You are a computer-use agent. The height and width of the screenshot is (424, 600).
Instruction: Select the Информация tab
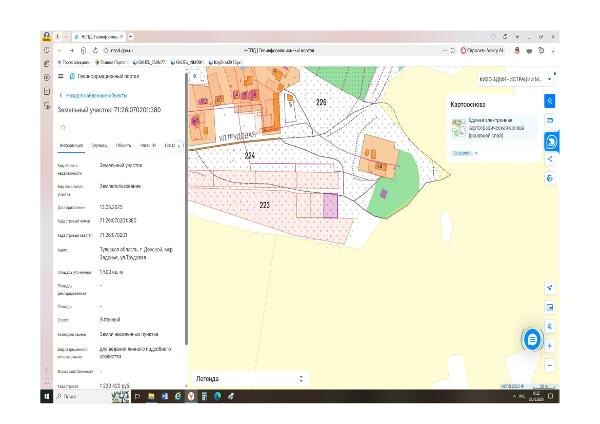pos(71,146)
